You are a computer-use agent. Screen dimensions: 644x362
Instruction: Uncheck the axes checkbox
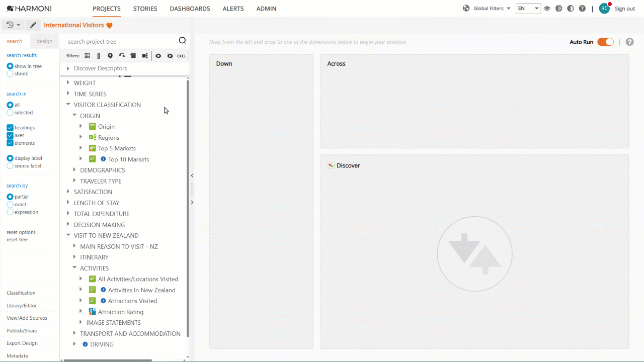(x=10, y=135)
